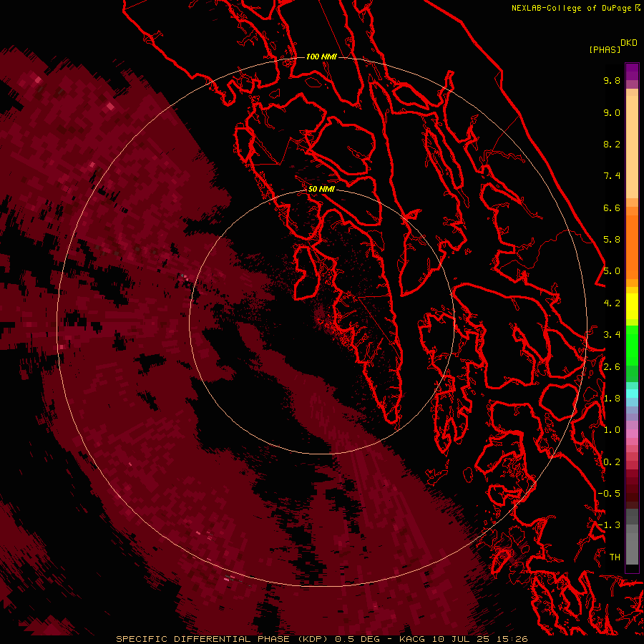Pick the cyan segment of color bar
This screenshot has width=644, height=644.
pyautogui.click(x=632, y=394)
